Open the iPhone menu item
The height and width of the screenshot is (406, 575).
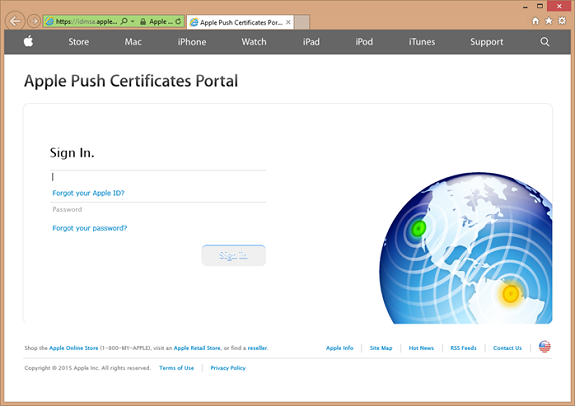pyautogui.click(x=192, y=42)
